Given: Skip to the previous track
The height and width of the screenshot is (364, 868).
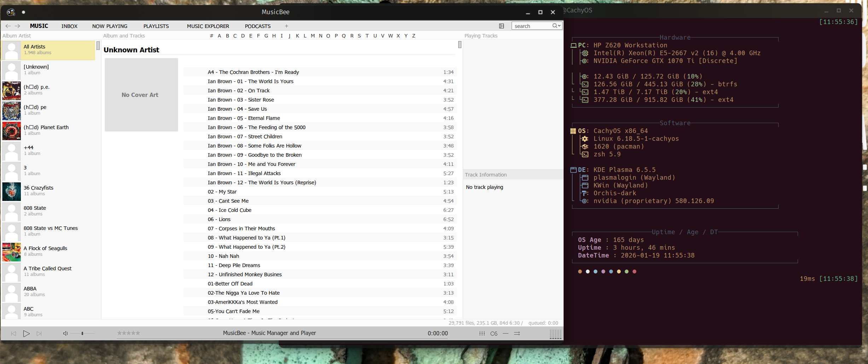Looking at the screenshot, I should [x=13, y=334].
